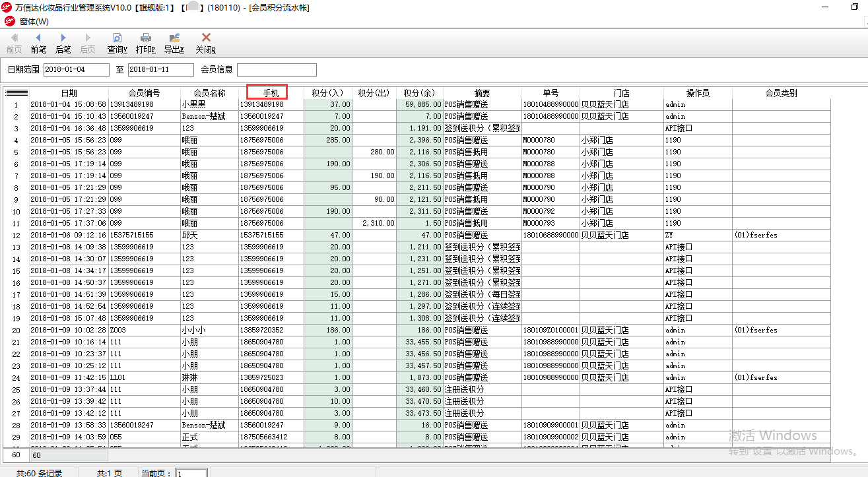Click balance cell 59,885.00
868x477 pixels.
420,104
